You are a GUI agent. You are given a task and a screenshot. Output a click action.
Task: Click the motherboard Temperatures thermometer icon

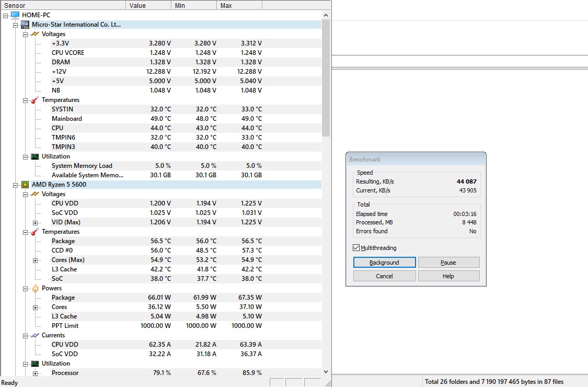35,100
